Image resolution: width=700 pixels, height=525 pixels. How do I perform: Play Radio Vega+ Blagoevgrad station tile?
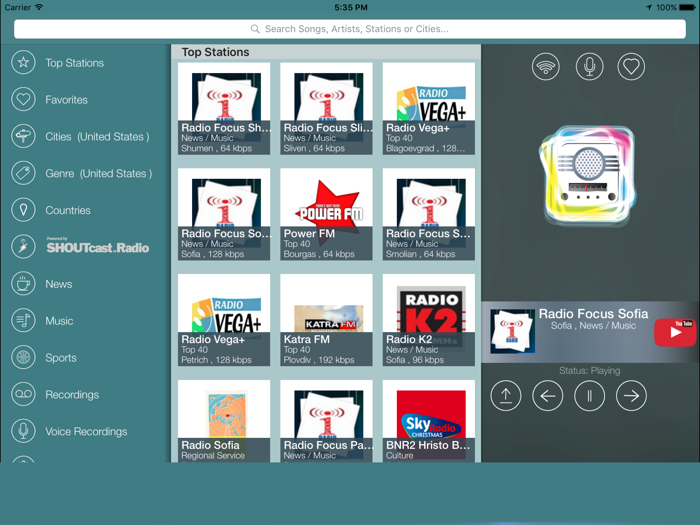click(429, 108)
